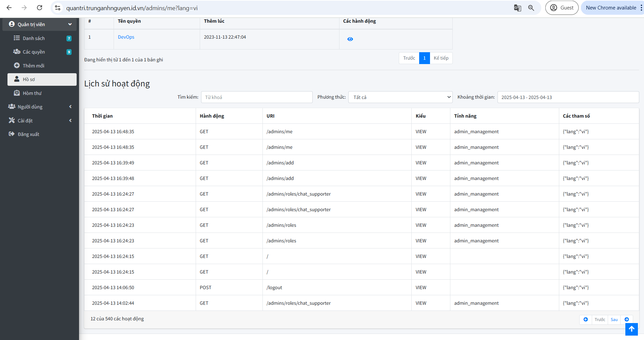Click timestamp 2025-04-13 16:39:49

click(113, 163)
